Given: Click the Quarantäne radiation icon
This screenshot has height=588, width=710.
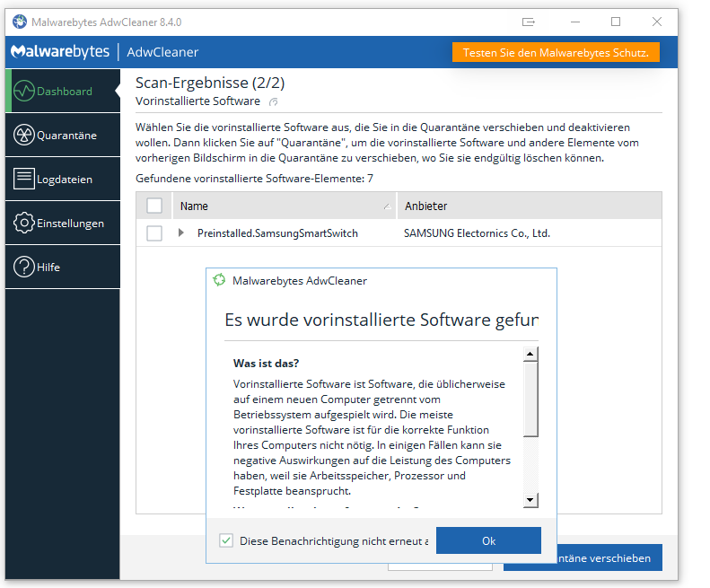Looking at the screenshot, I should pos(24,135).
